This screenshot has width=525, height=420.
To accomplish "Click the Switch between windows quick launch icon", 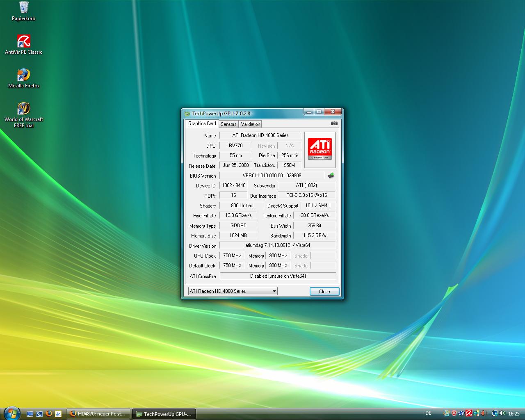I will point(39,414).
